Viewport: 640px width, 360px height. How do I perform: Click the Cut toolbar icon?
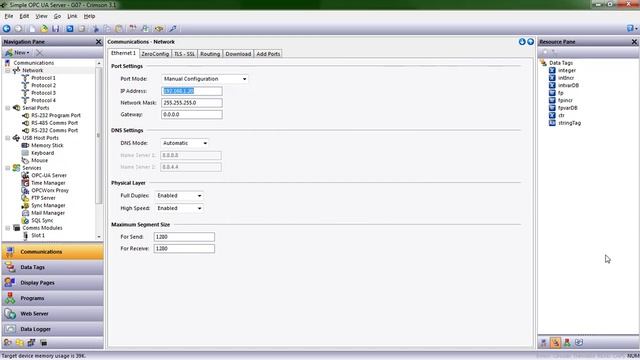click(x=96, y=29)
